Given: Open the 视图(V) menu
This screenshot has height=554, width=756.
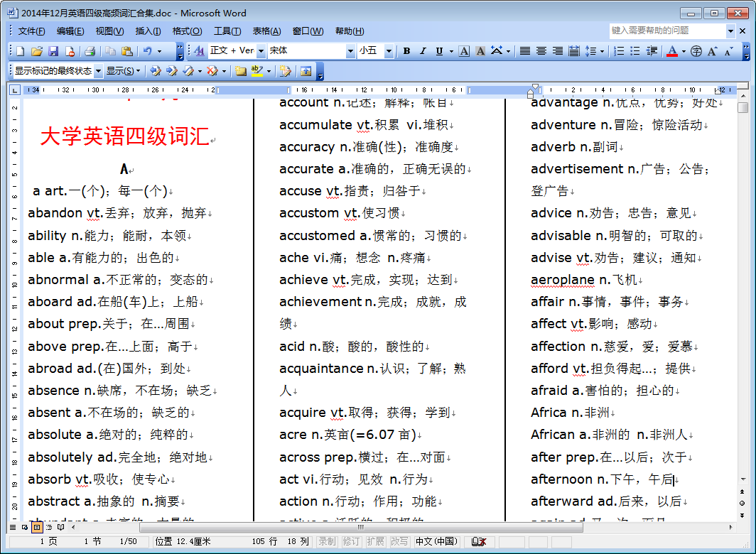Looking at the screenshot, I should pos(109,31).
